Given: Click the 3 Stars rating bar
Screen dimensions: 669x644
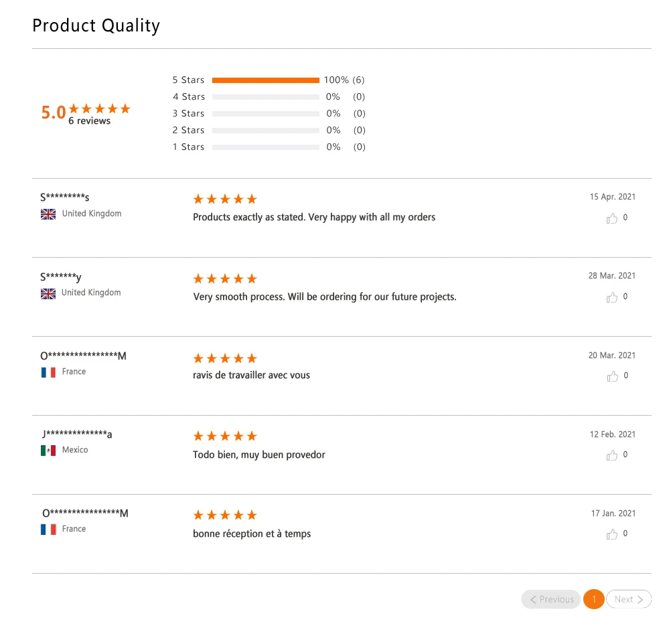Looking at the screenshot, I should point(265,114).
